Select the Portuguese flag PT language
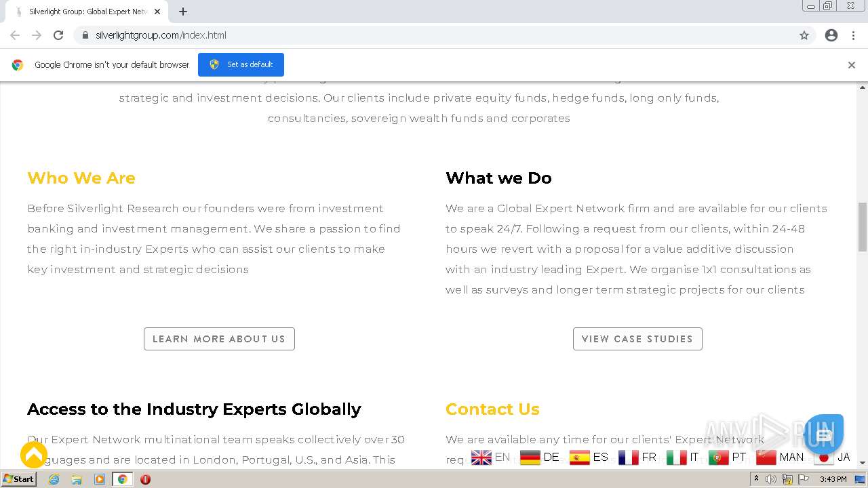Image resolution: width=868 pixels, height=488 pixels. click(728, 457)
